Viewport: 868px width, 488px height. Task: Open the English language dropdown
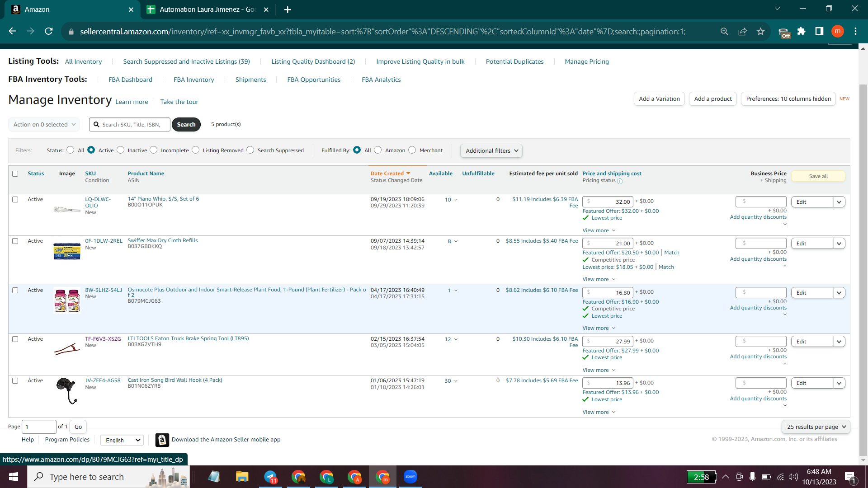[x=122, y=440]
